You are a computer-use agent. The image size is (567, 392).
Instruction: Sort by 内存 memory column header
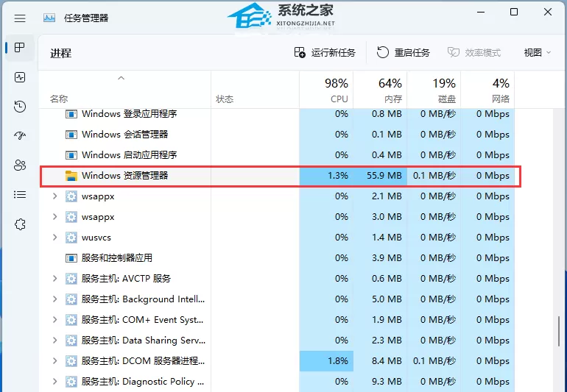point(380,90)
